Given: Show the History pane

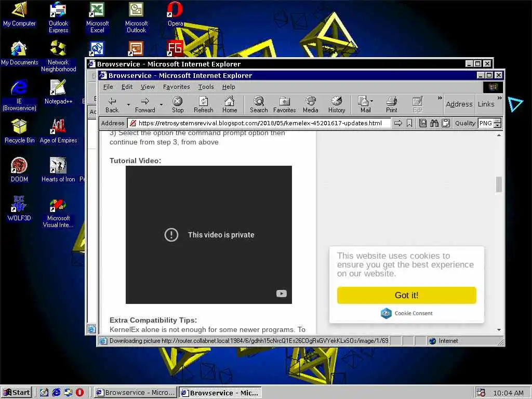Looking at the screenshot, I should pos(337,104).
